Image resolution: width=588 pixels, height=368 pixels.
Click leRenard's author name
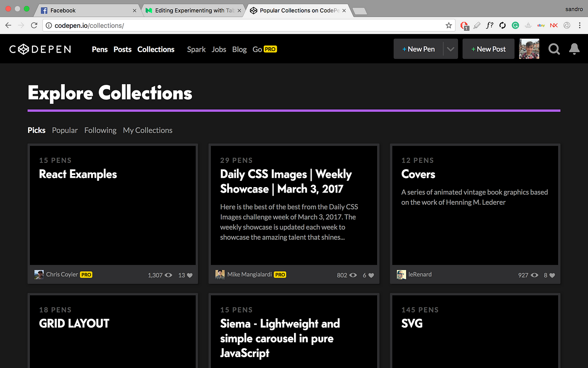(x=420, y=275)
